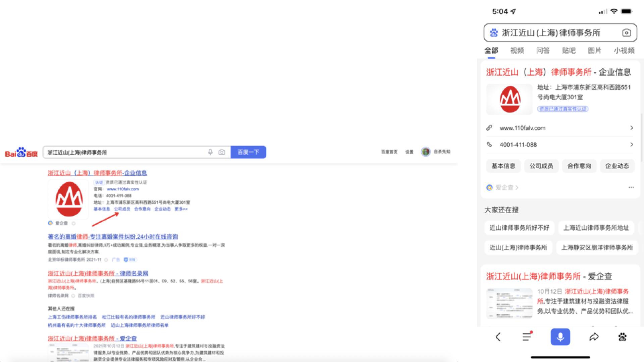Viewport: 644px width, 362px height.
Task: Tap the back arrow in mobile bottom bar
Action: [x=498, y=337]
